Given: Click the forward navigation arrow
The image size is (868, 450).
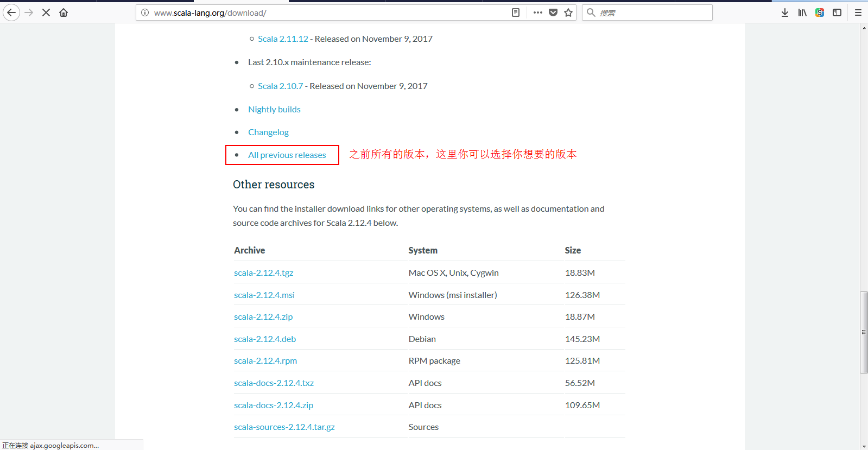Looking at the screenshot, I should pyautogui.click(x=29, y=12).
